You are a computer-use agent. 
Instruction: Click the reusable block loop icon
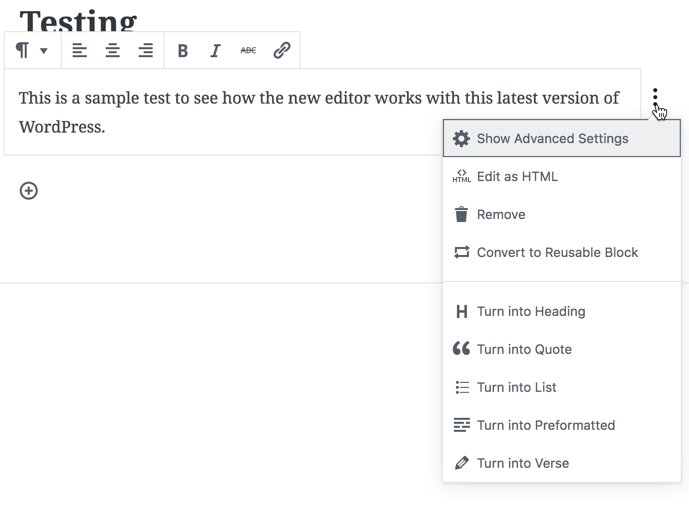(461, 252)
